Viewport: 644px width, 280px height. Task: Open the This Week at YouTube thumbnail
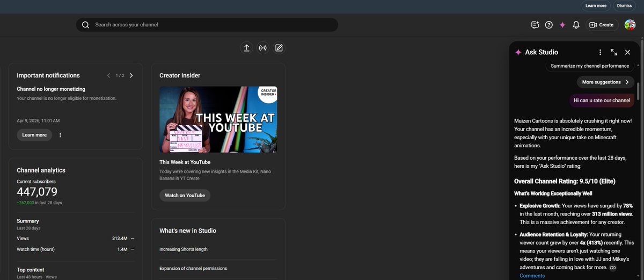[x=218, y=119]
